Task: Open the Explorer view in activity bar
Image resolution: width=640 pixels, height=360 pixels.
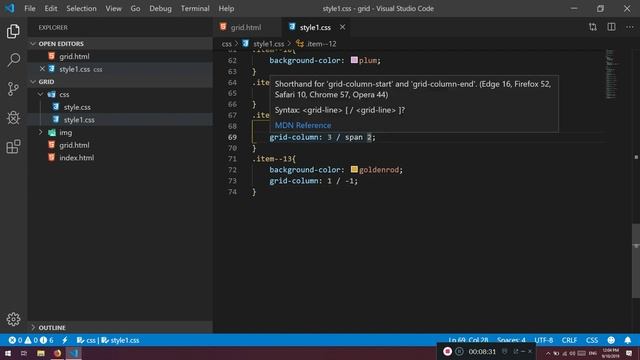Action: (x=13, y=31)
